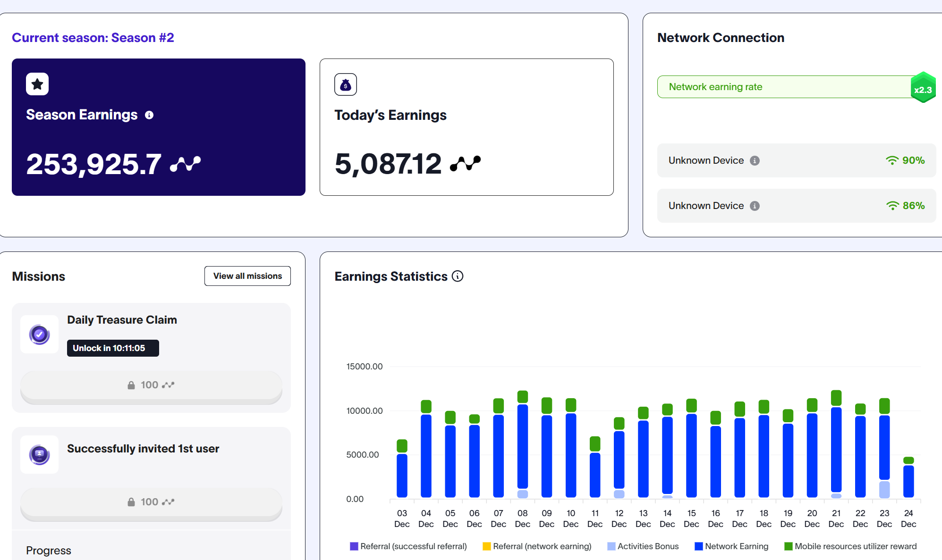This screenshot has width=942, height=560.
Task: Click info icon beside first Unknown Device
Action: (x=755, y=161)
